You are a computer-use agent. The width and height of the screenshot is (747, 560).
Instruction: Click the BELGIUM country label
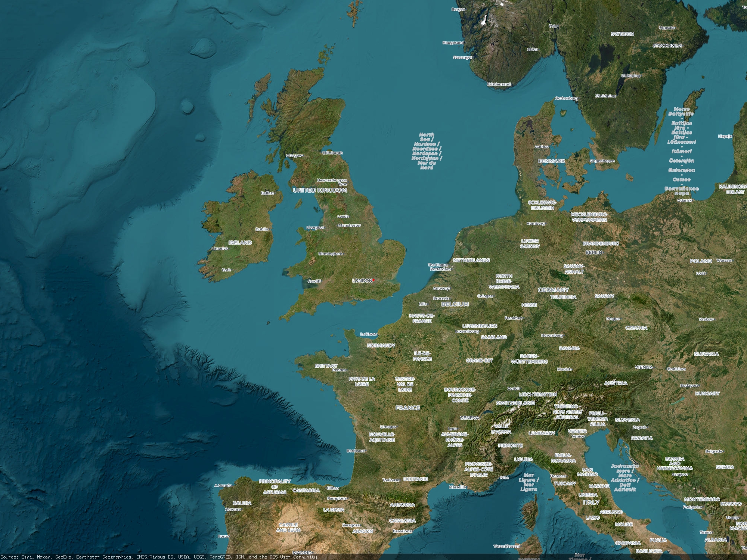pos(455,304)
